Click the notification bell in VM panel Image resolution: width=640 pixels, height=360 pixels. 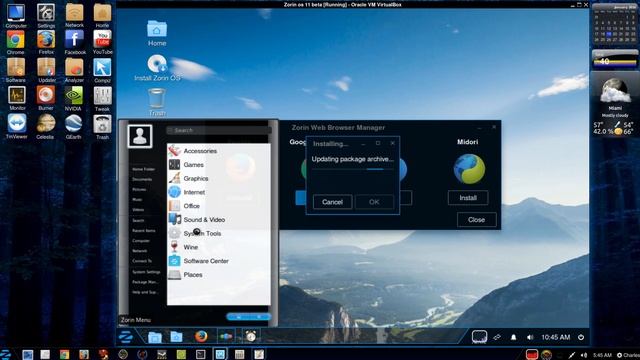pos(513,337)
